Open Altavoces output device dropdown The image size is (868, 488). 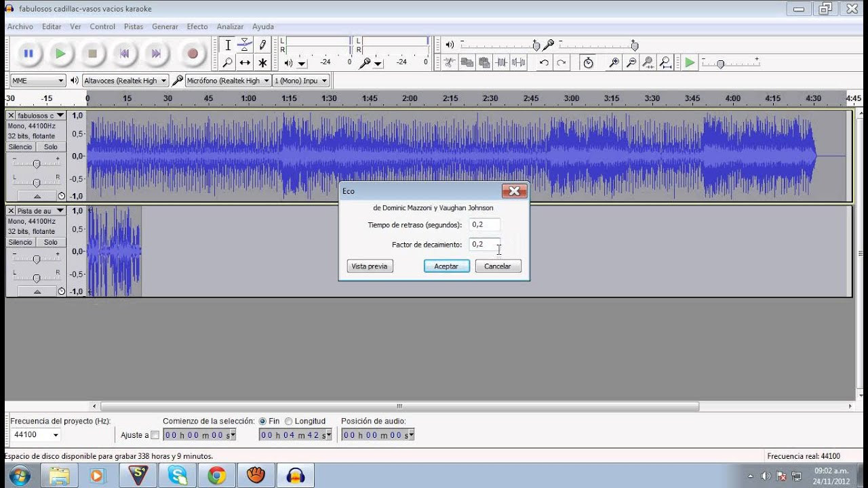125,81
